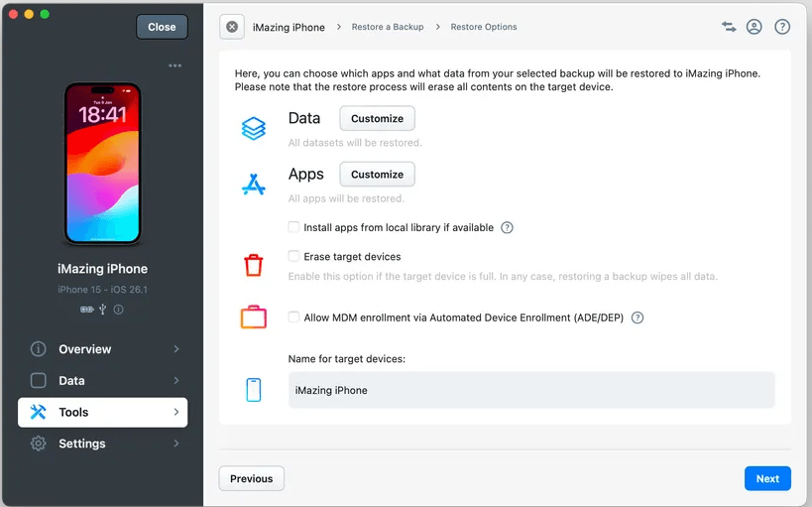Image resolution: width=812 pixels, height=507 pixels.
Task: Click the battery status icon under the device name
Action: click(x=87, y=310)
